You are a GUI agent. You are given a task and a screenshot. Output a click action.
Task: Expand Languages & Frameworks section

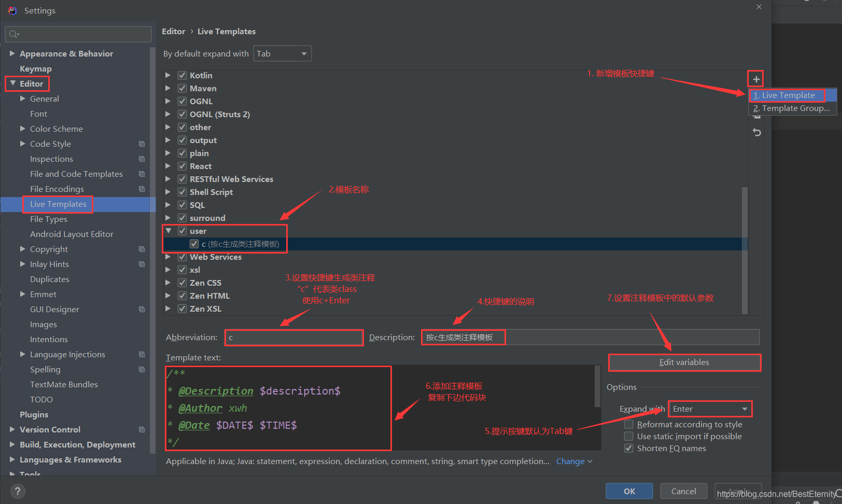coord(12,459)
